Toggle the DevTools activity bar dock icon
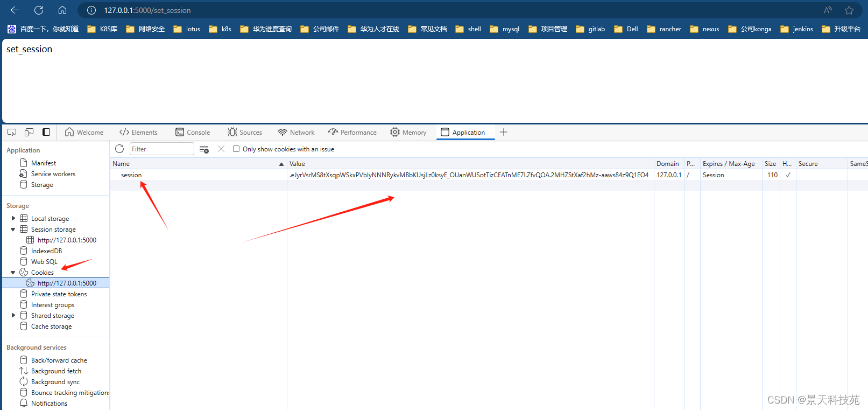868x410 pixels. 46,132
